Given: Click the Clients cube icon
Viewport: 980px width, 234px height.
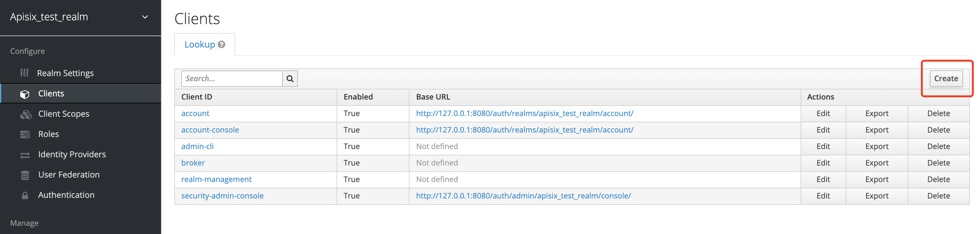Looking at the screenshot, I should tap(25, 94).
